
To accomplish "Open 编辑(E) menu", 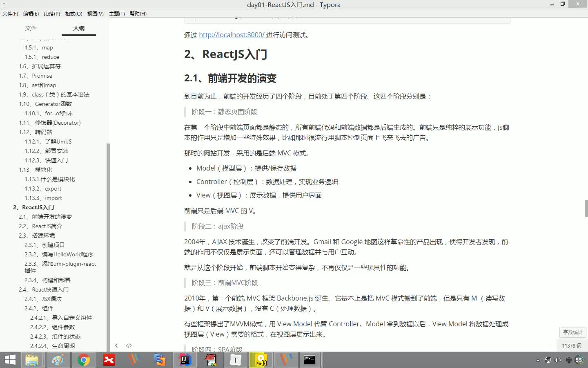I will tap(31, 13).
